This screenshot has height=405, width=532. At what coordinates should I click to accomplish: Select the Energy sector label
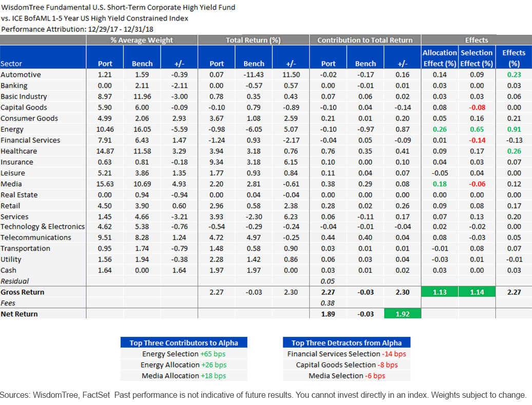point(12,130)
